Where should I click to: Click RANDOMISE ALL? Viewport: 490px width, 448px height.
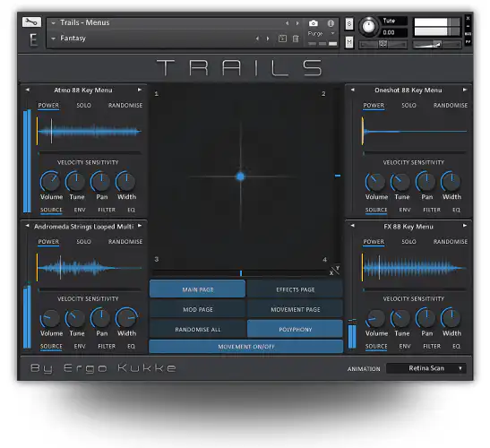click(x=197, y=329)
